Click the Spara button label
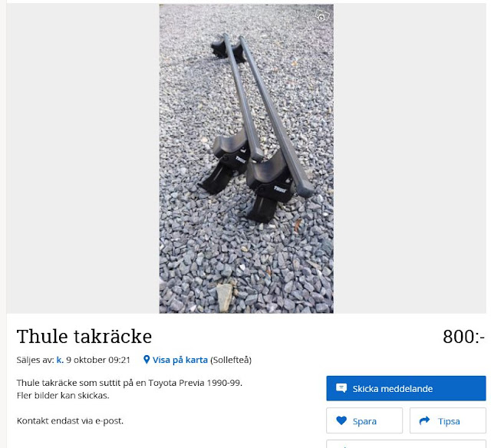491x448 pixels. 364,421
